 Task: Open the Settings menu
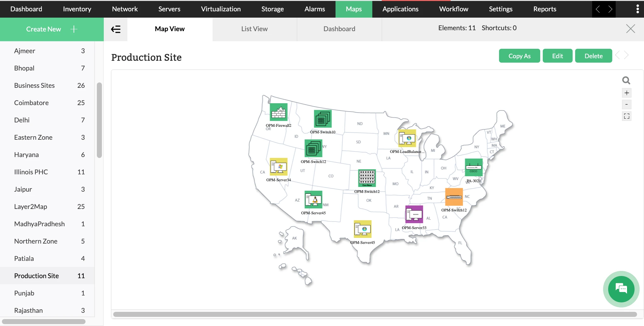[501, 9]
